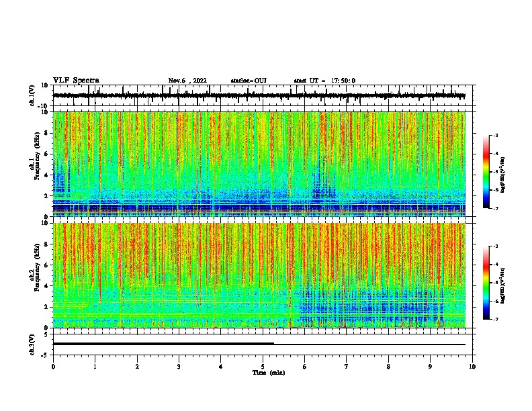The width and height of the screenshot is (532, 411).
Task: Click time axis tick label "3"
Action: [179, 366]
